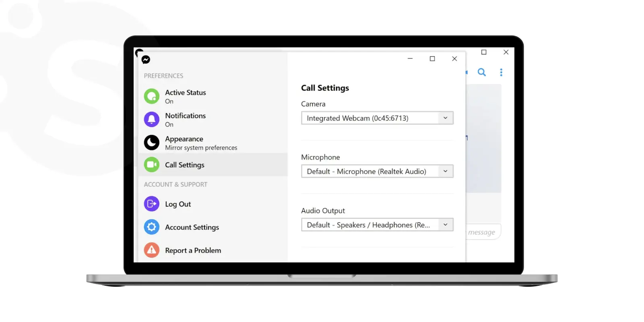Screen dimensions: 644x322
Task: Click the purple Notifications bell icon
Action: click(152, 120)
